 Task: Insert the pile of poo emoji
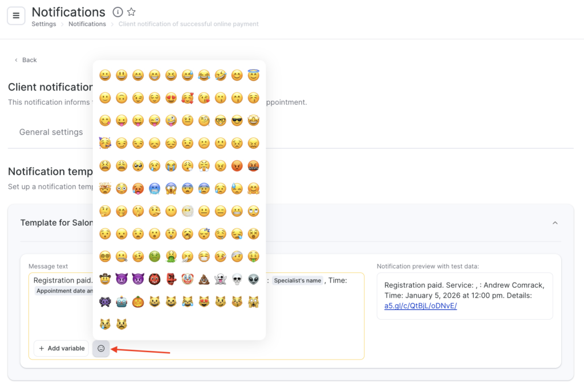click(x=204, y=280)
